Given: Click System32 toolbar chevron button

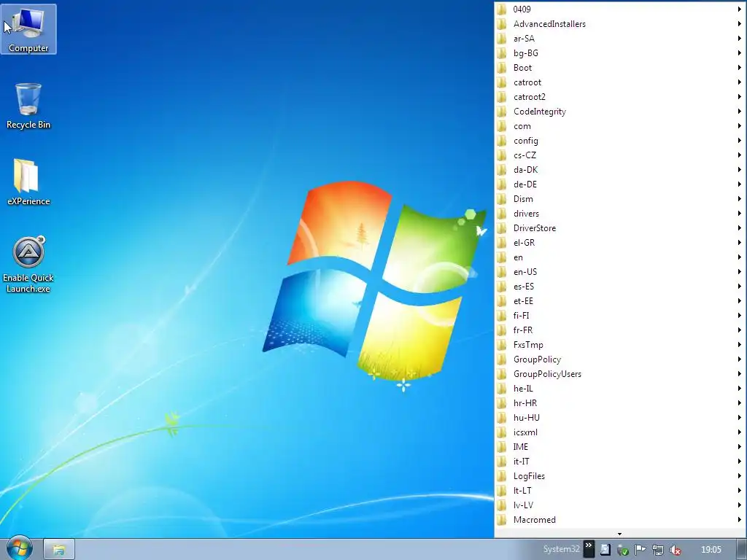Looking at the screenshot, I should 589,549.
